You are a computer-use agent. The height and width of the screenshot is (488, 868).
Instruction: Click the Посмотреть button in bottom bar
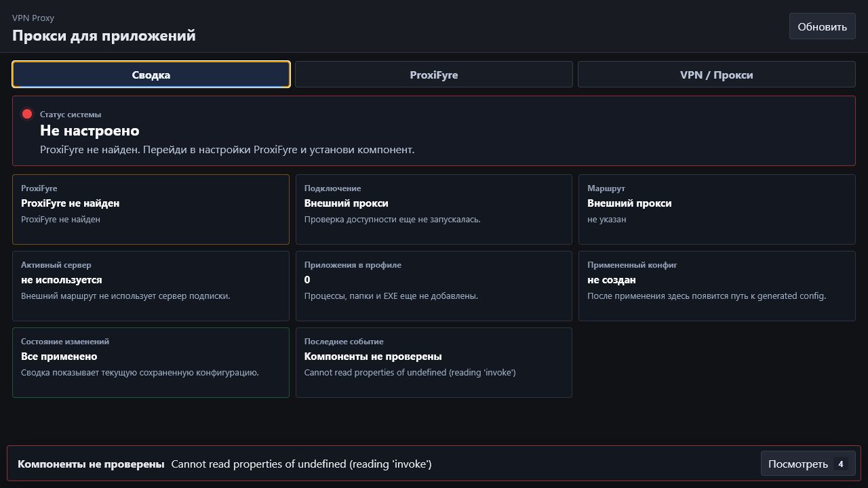pos(808,464)
